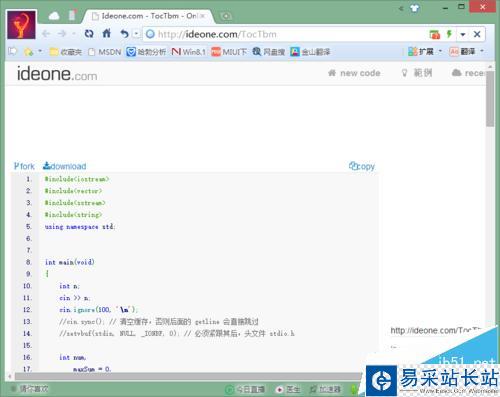Click the 翻译 translate button
The height and width of the screenshot is (397, 500).
[x=462, y=52]
